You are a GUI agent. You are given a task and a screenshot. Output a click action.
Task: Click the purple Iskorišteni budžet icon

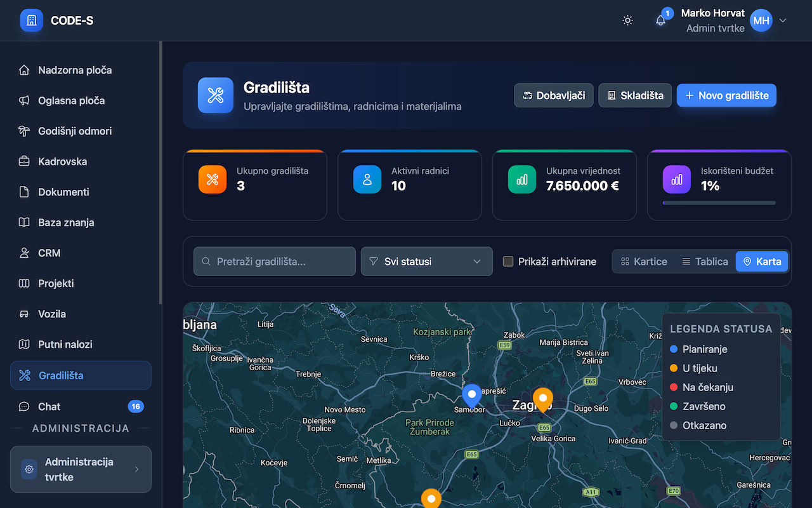[x=677, y=179]
